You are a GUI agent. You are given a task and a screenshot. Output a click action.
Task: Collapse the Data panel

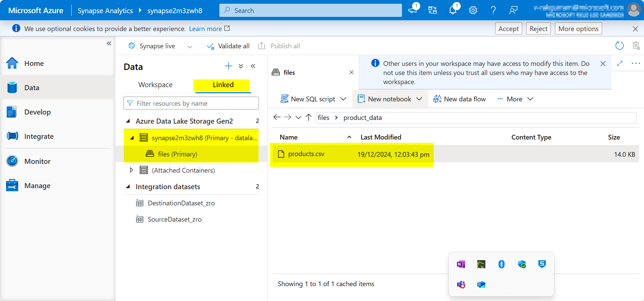(x=253, y=66)
